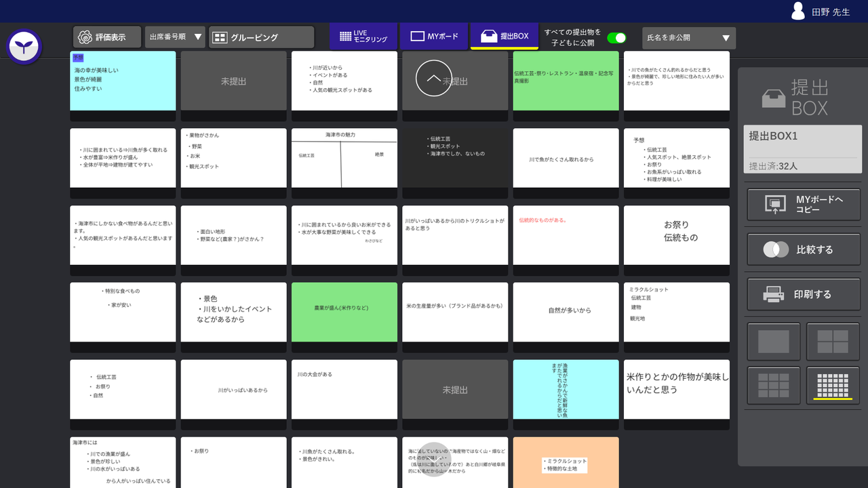Open the LIVE モニタリング view

363,37
